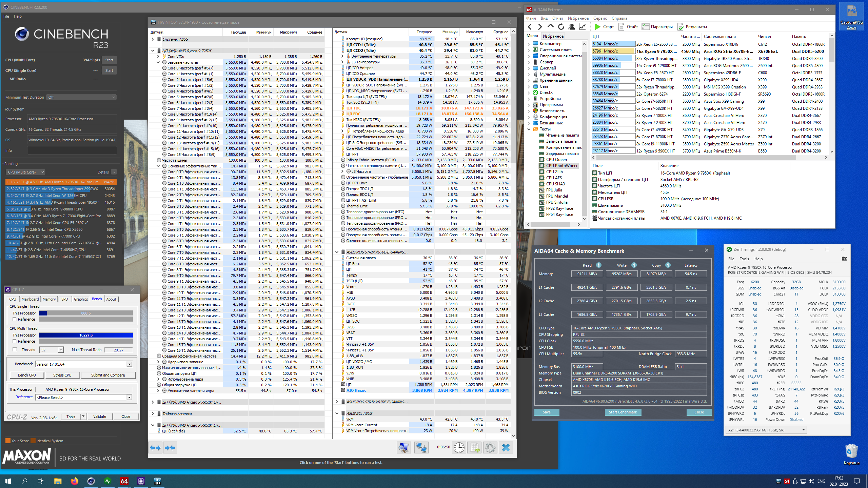
Task: Click ZenTimings screenshot camera icon
Action: (x=844, y=259)
